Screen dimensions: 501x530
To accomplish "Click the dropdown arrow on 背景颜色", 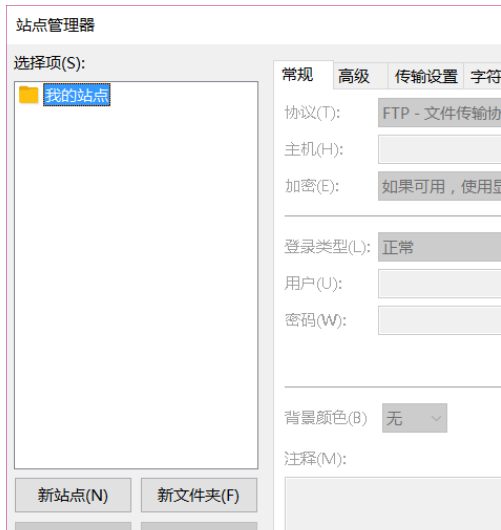I will click(436, 418).
